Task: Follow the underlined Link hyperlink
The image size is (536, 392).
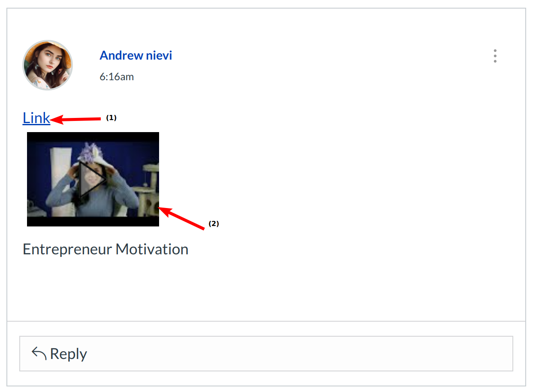Action: 36,118
